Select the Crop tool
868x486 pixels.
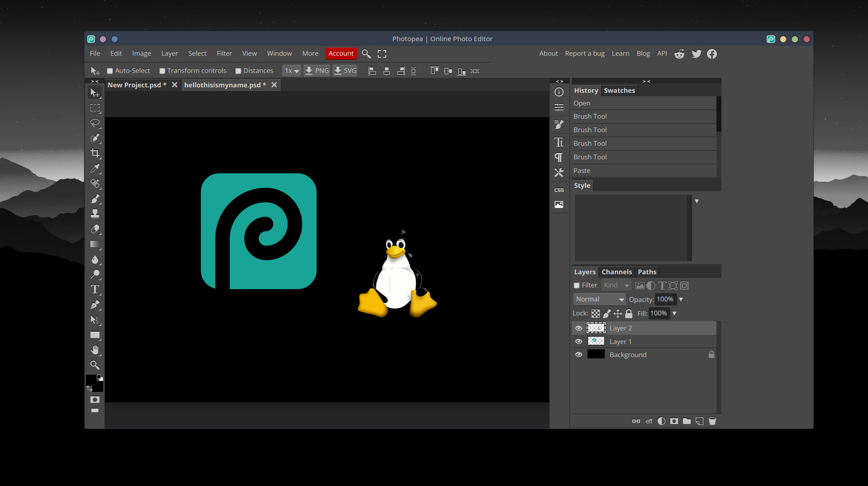[95, 153]
